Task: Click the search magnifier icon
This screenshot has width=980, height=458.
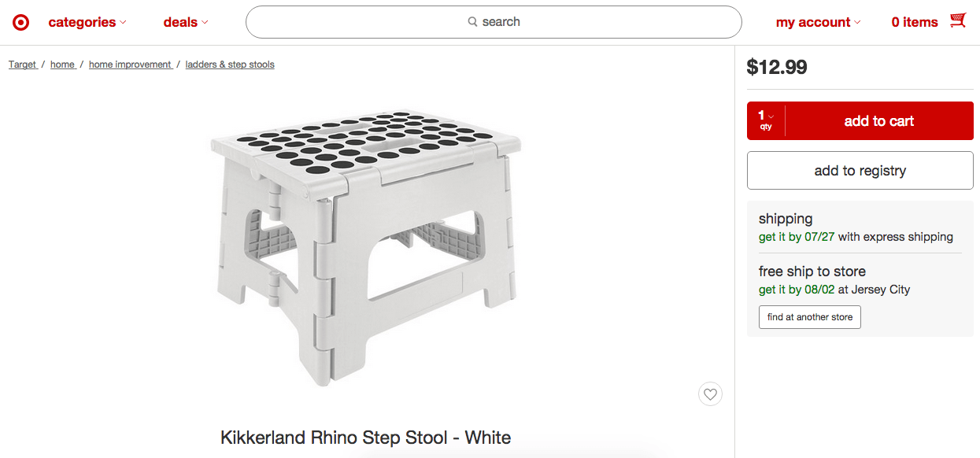Action: pos(472,22)
